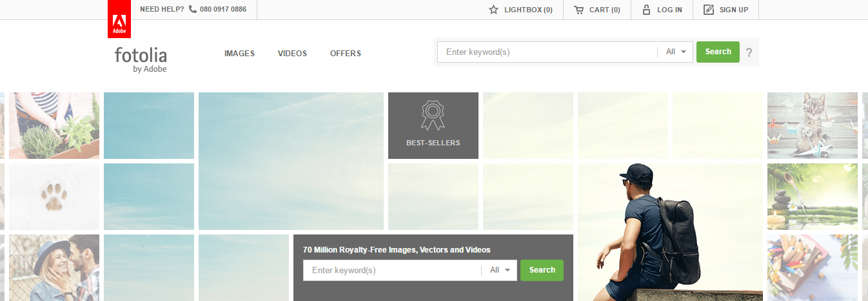Viewport: 868px width, 301px height.
Task: Focus the keyword field in the gray banner
Action: point(392,270)
